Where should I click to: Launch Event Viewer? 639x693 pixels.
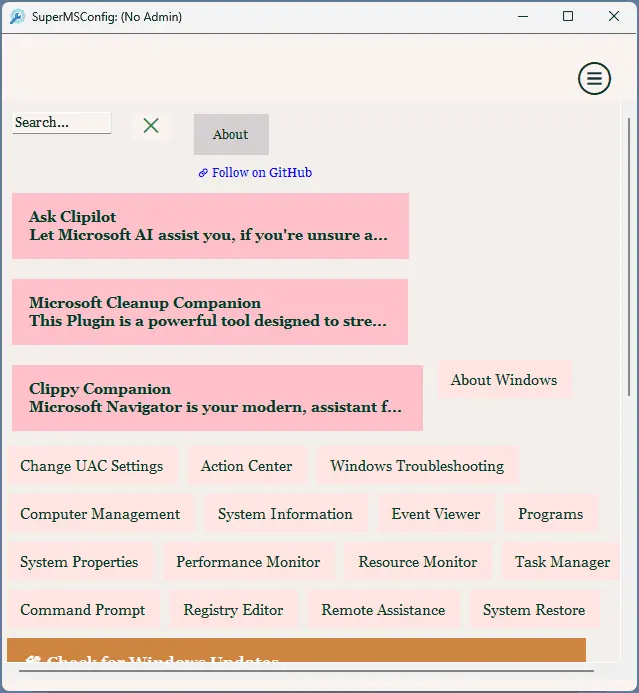(x=436, y=514)
